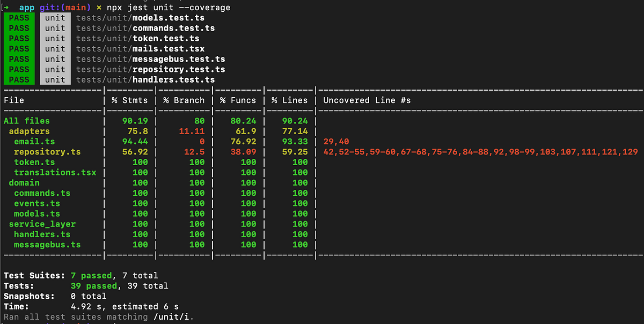Select the email.ts row in the table

coord(34,142)
